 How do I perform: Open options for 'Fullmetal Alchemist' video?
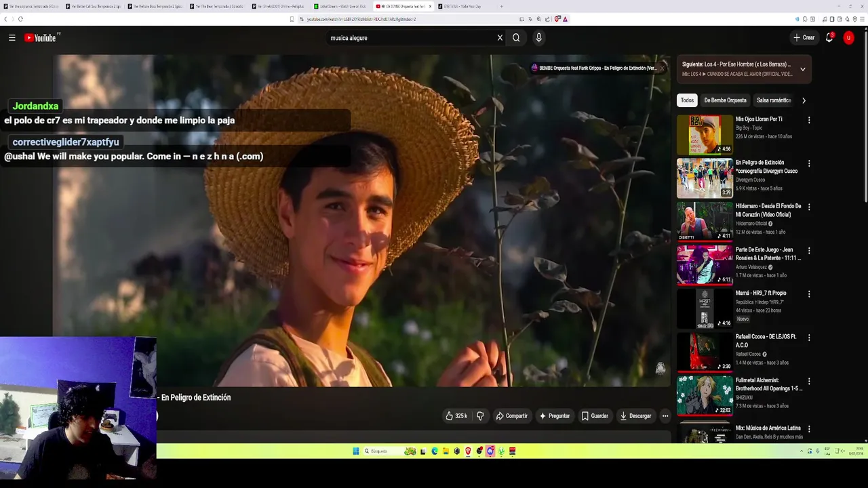tap(809, 381)
